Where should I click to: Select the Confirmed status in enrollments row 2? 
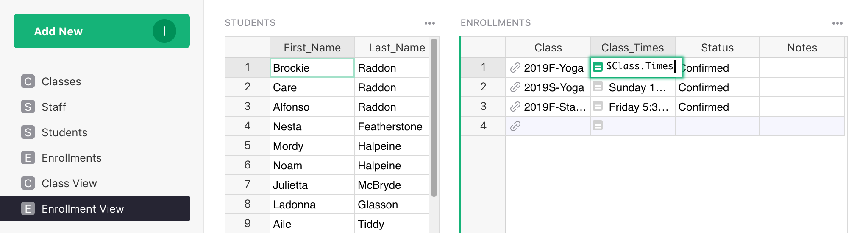click(718, 87)
